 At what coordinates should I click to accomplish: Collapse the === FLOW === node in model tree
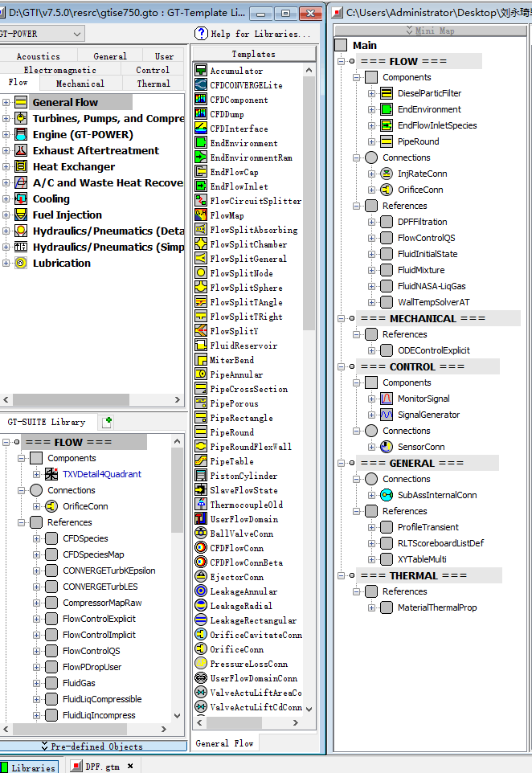pos(342,62)
